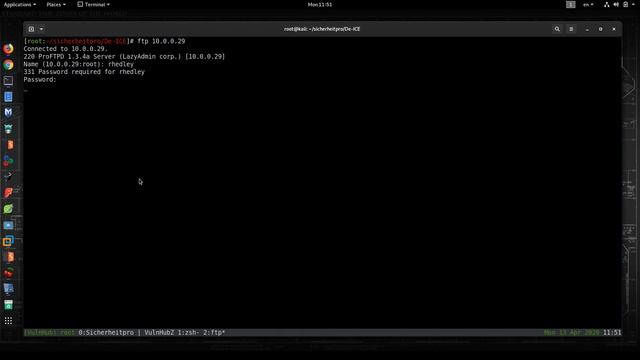Viewport: 640px width, 360px height.
Task: Click the 220 ProFTPD 1.3.4a Server line
Action: coord(124,56)
